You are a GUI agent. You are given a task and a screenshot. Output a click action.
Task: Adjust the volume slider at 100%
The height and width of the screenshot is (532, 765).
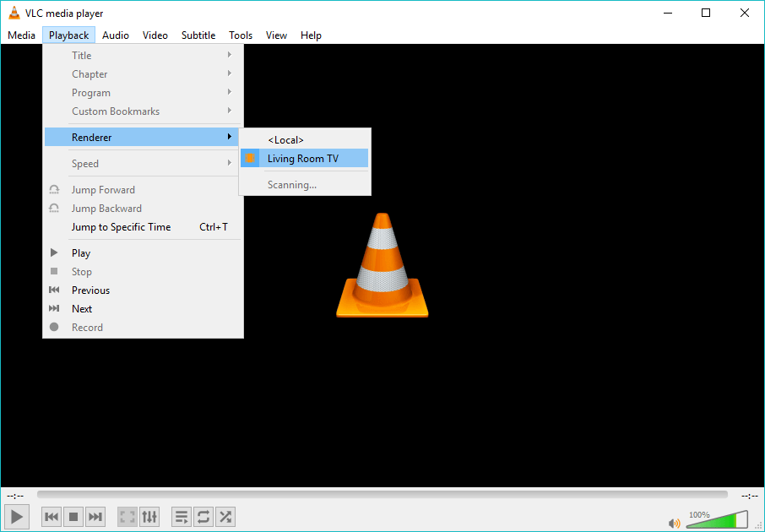(x=716, y=521)
